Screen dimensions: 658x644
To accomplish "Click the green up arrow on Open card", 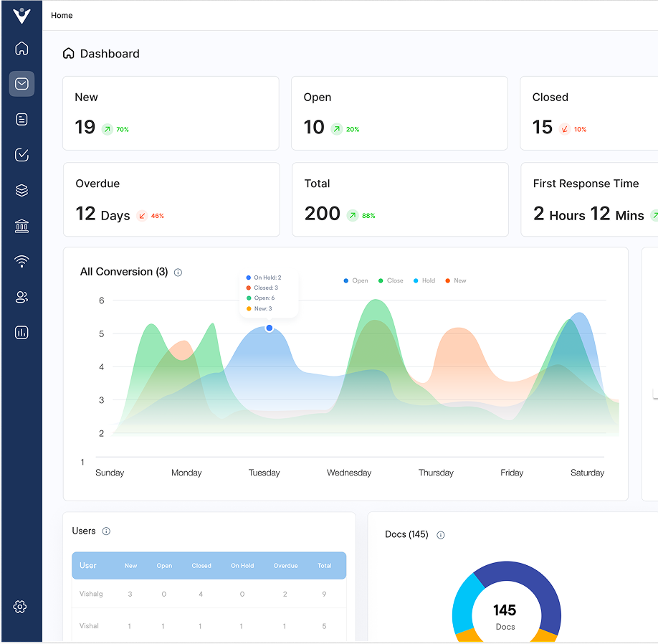I will 337,129.
